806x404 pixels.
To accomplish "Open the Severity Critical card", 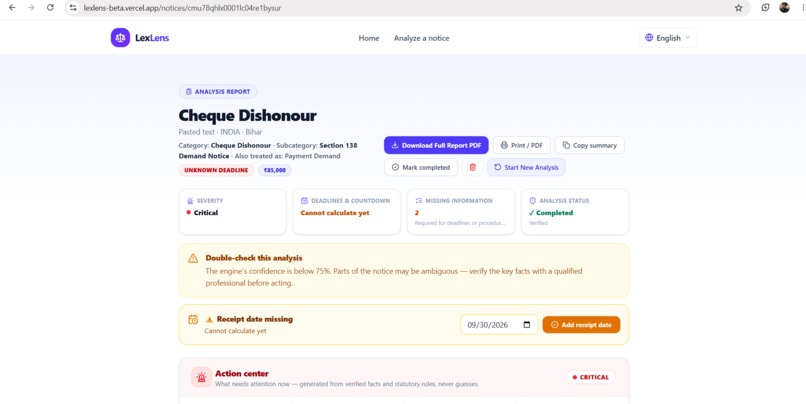I will [232, 212].
